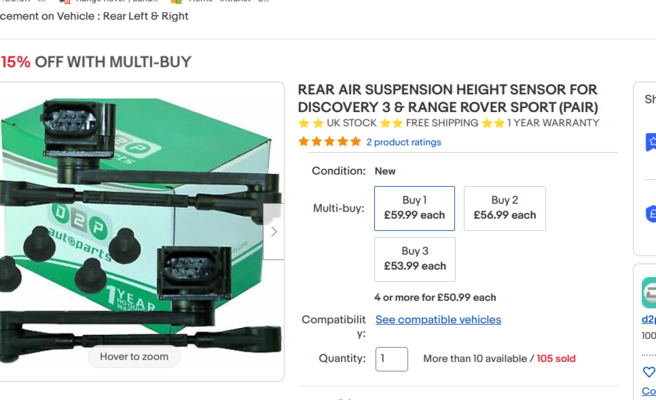Click the product title Rear Air Suspension Height Sensor
The height and width of the screenshot is (400, 656).
pos(448,98)
